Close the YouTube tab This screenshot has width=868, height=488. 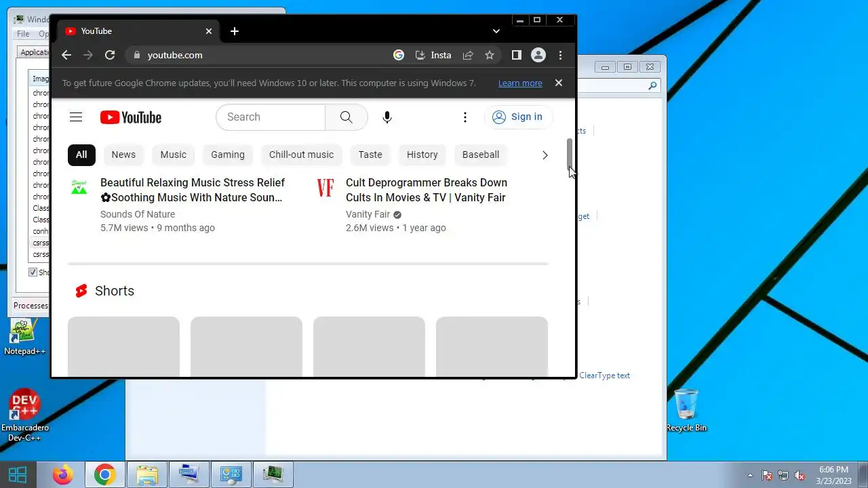point(209,31)
